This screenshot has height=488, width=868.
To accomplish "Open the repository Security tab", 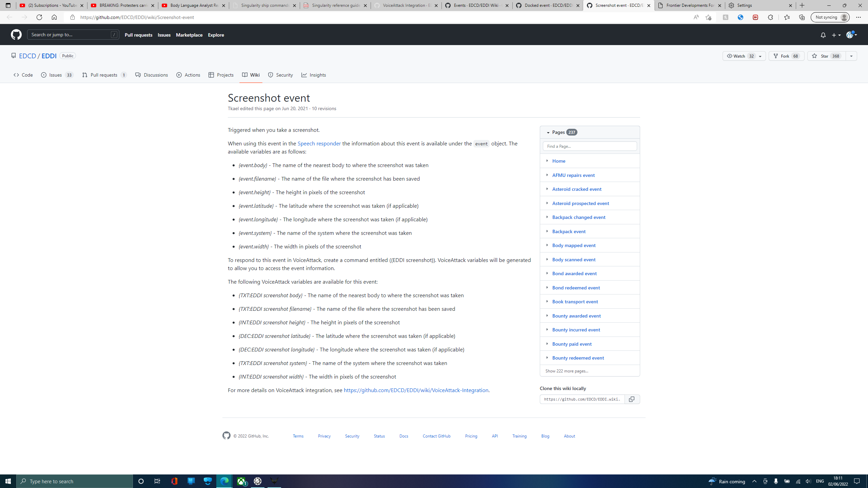I will tap(280, 75).
